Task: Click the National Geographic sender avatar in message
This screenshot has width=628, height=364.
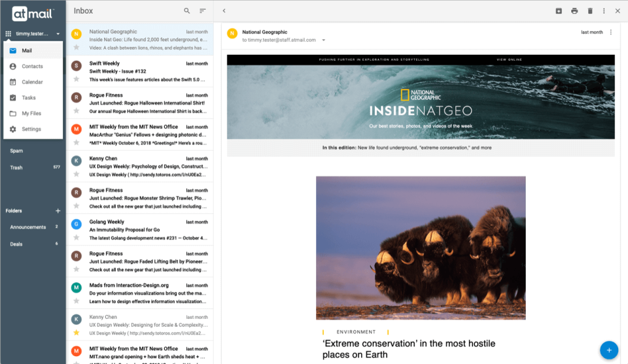Action: coord(232,33)
